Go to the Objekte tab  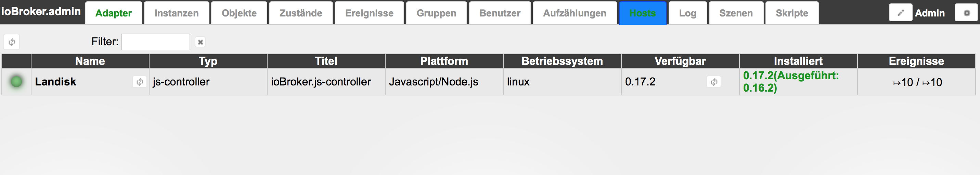pyautogui.click(x=239, y=13)
